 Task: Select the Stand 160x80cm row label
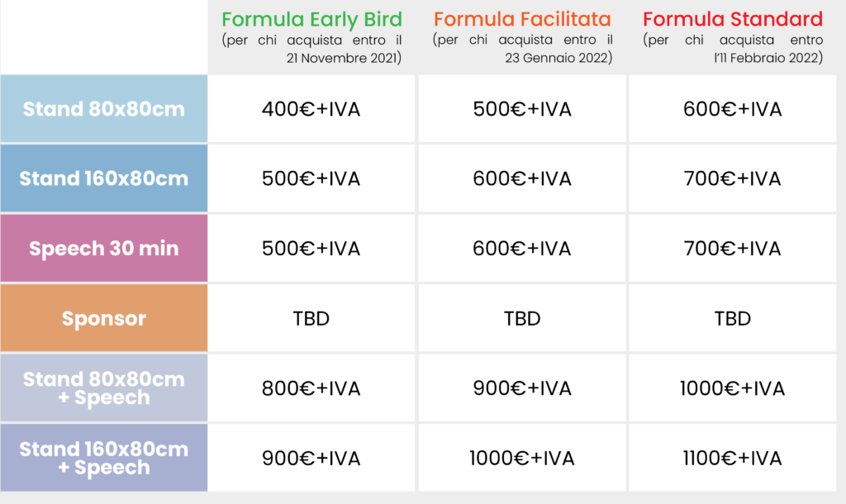click(104, 178)
